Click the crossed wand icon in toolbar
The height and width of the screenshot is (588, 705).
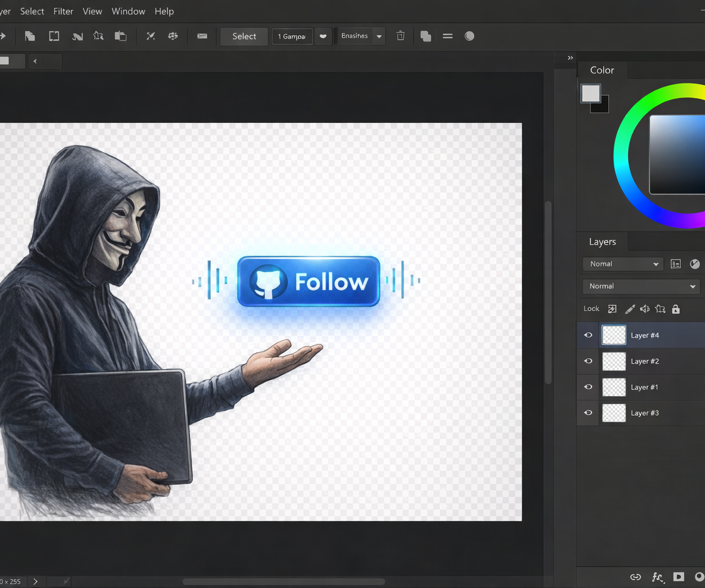pos(150,36)
